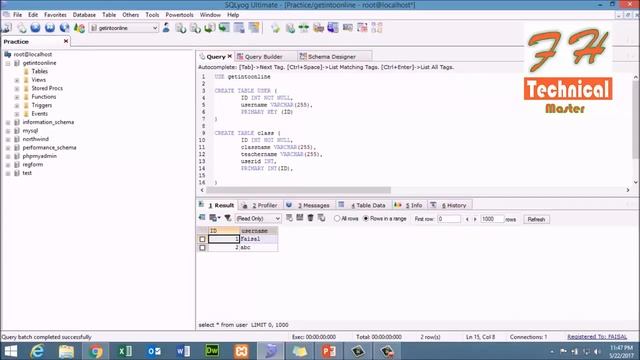Select the Rows in a range radio button

tap(366, 219)
